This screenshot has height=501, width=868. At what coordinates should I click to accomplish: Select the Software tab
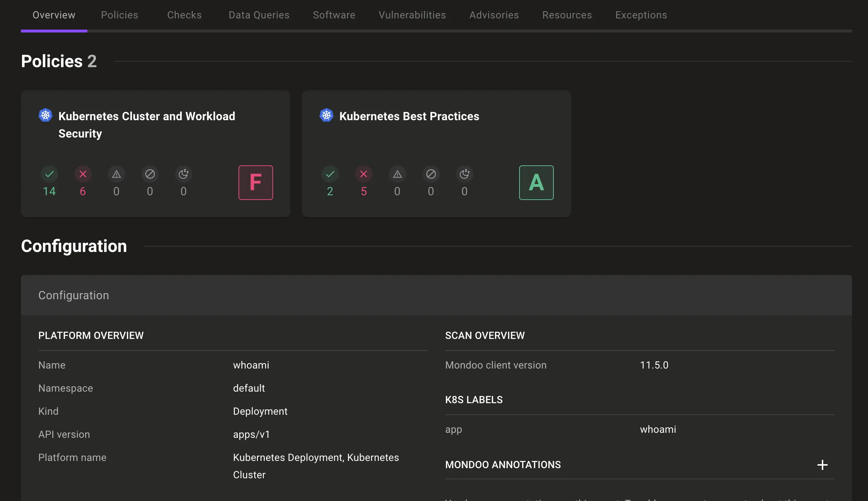(334, 15)
